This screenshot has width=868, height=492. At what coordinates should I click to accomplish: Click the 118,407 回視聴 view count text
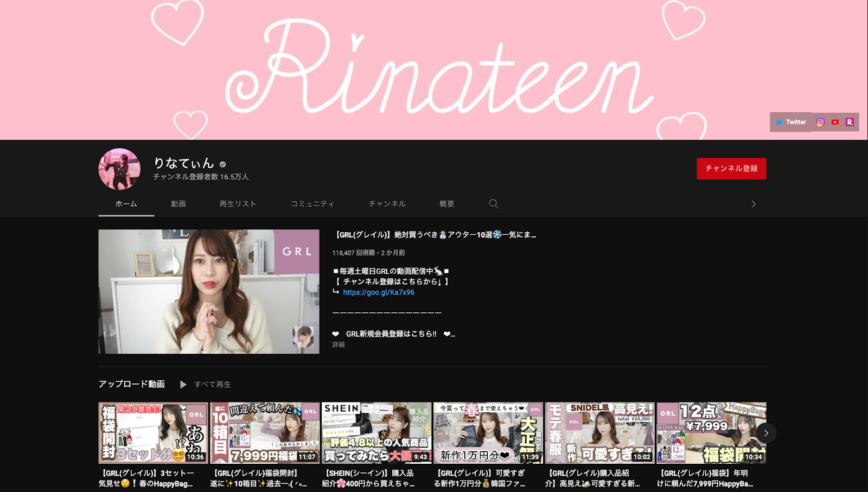[x=354, y=253]
